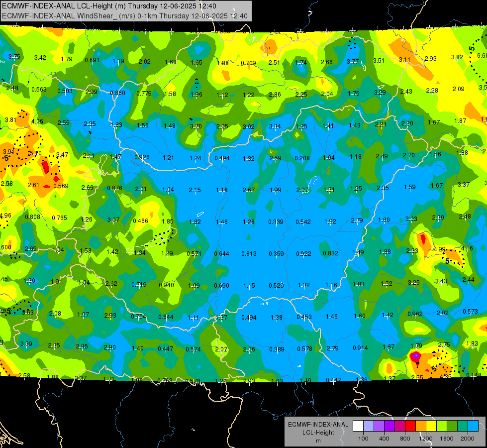Viewport: 487px width, 448px height.
Task: Click the wind shear value 0.690
Action: pos(221,285)
